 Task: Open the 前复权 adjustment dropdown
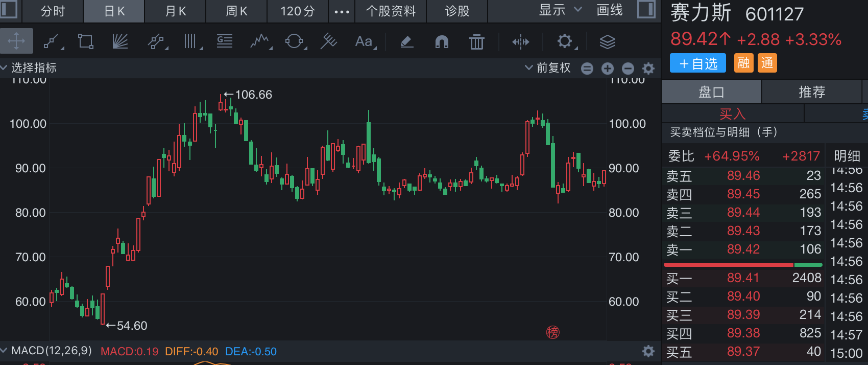[548, 67]
